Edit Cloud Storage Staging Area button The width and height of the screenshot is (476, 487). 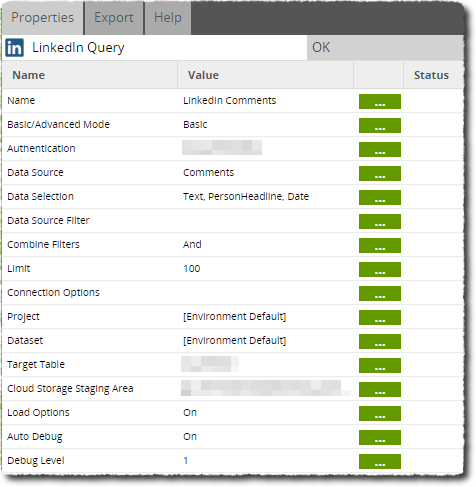[x=380, y=389]
